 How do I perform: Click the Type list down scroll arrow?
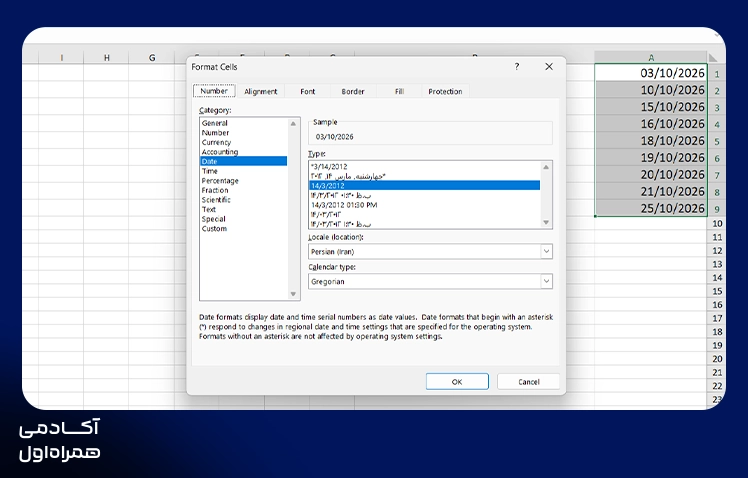[546, 222]
